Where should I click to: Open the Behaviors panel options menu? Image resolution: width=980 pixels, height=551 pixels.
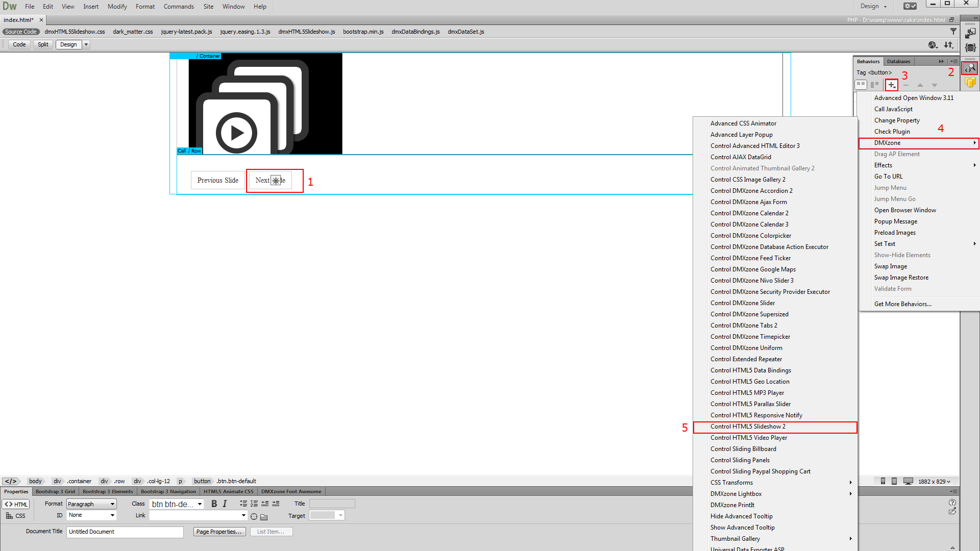pyautogui.click(x=954, y=61)
